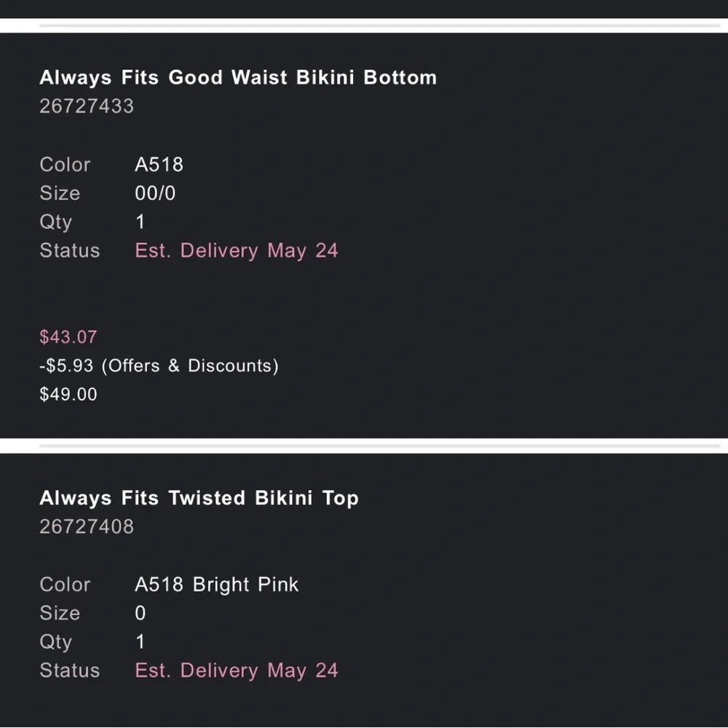The height and width of the screenshot is (728, 728).
Task: Click the Status label under Bikini Top
Action: (69, 671)
